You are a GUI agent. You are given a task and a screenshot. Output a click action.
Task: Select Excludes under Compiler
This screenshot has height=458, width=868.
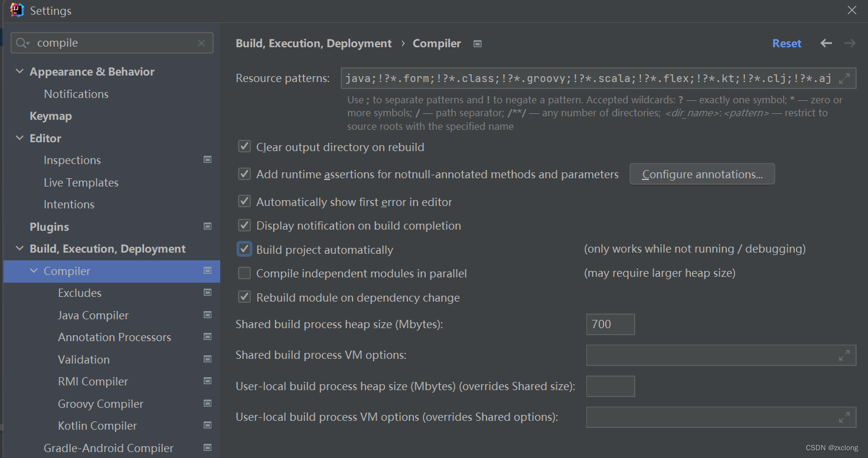pyautogui.click(x=80, y=293)
